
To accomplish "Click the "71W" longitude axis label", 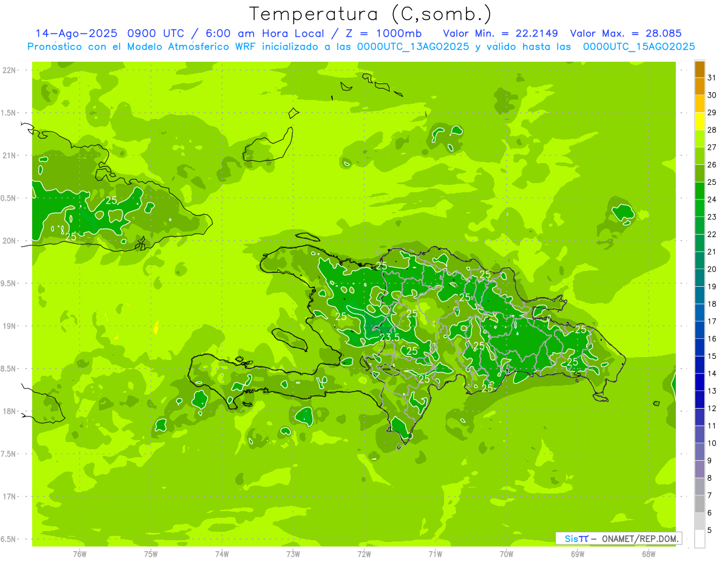I will (x=435, y=554).
